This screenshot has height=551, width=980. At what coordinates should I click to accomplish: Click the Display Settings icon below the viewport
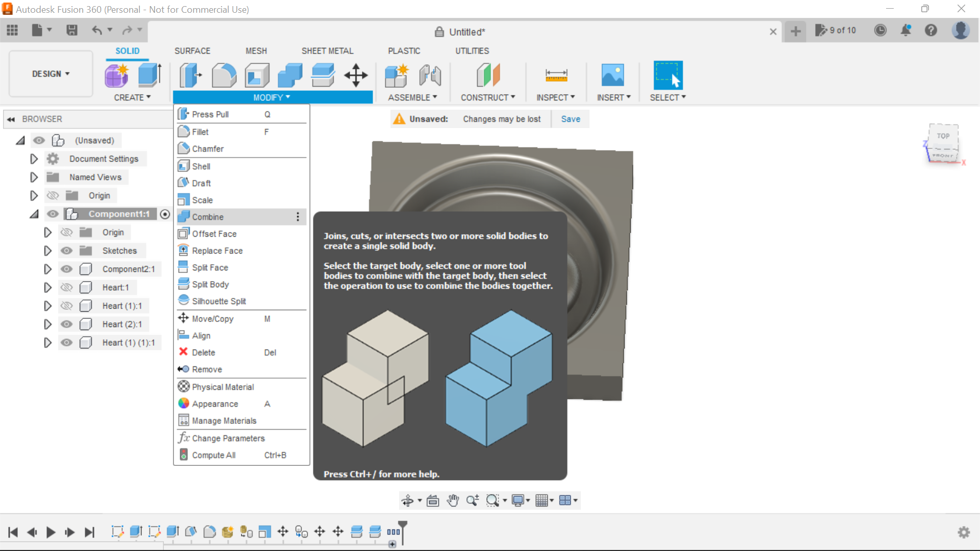click(519, 500)
